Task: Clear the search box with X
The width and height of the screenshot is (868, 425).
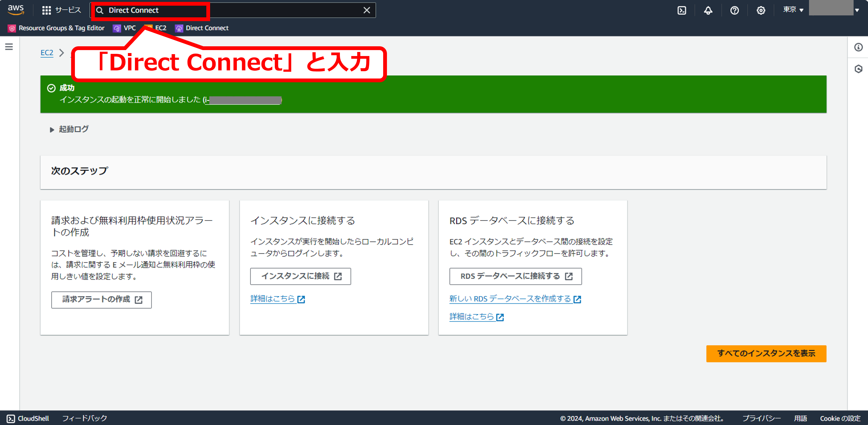Action: click(x=367, y=11)
